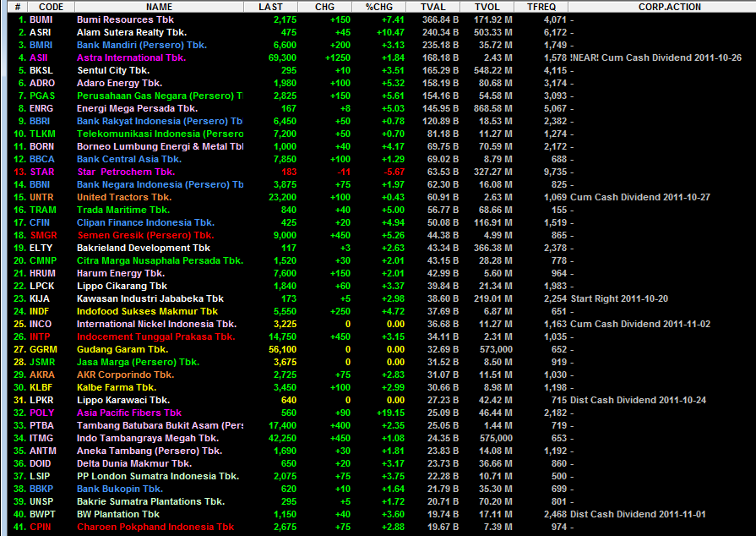This screenshot has height=536, width=756.
Task: Click BUMI's TVAL value 366.84 B
Action: coord(440,19)
